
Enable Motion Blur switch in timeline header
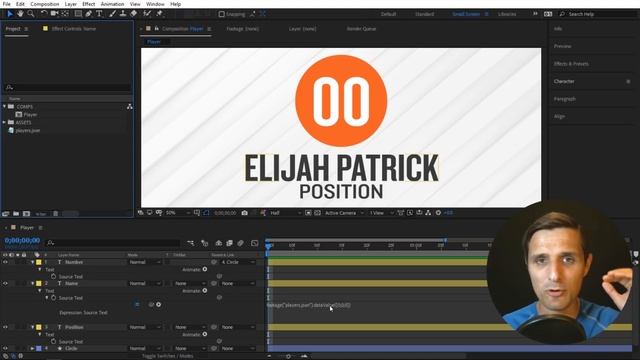click(240, 243)
